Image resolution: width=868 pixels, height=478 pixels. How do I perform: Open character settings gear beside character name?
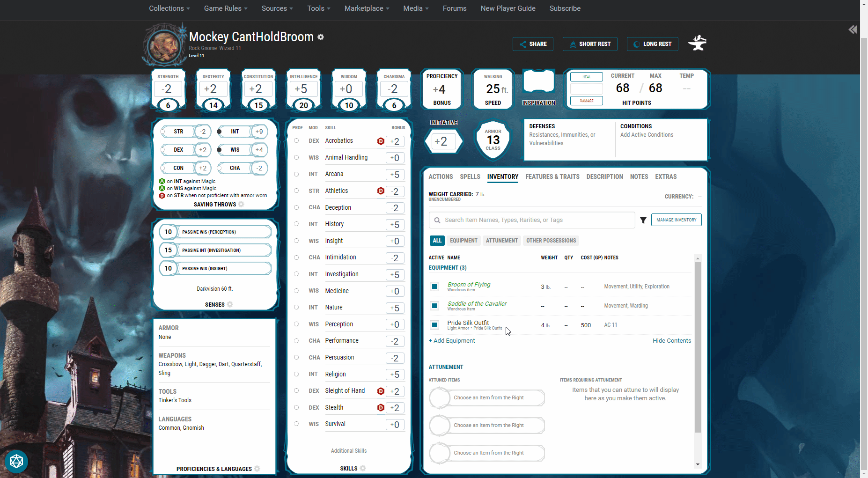click(321, 37)
